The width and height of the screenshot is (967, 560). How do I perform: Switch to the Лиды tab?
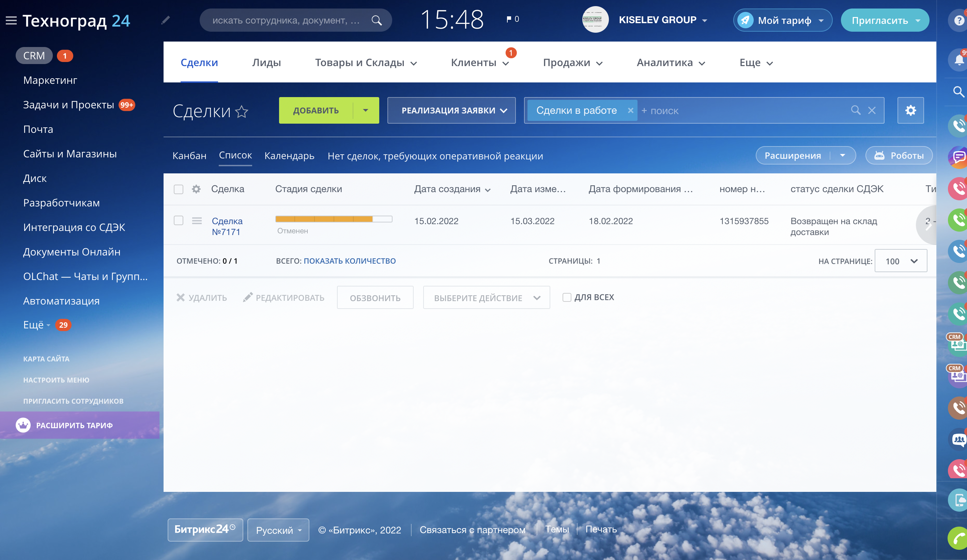tap(266, 63)
